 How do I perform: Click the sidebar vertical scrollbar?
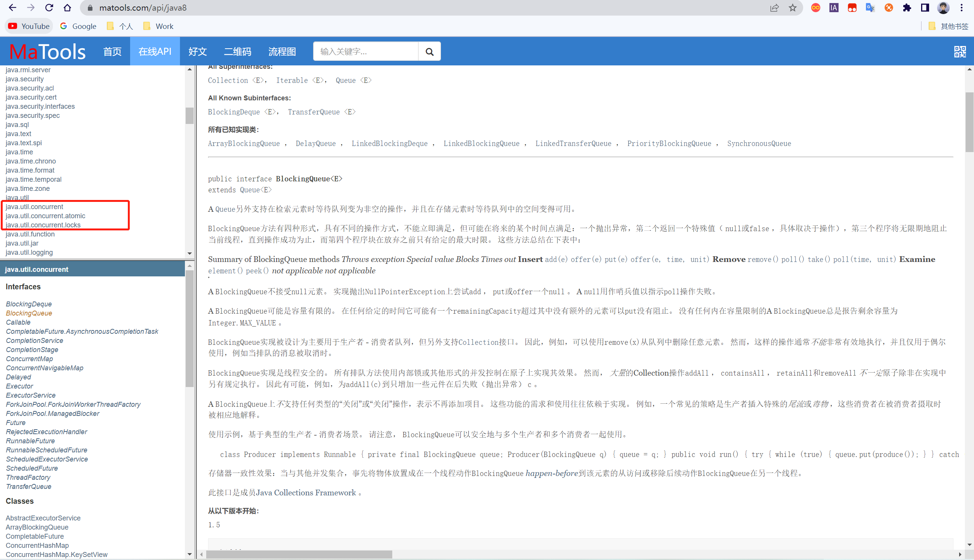190,327
